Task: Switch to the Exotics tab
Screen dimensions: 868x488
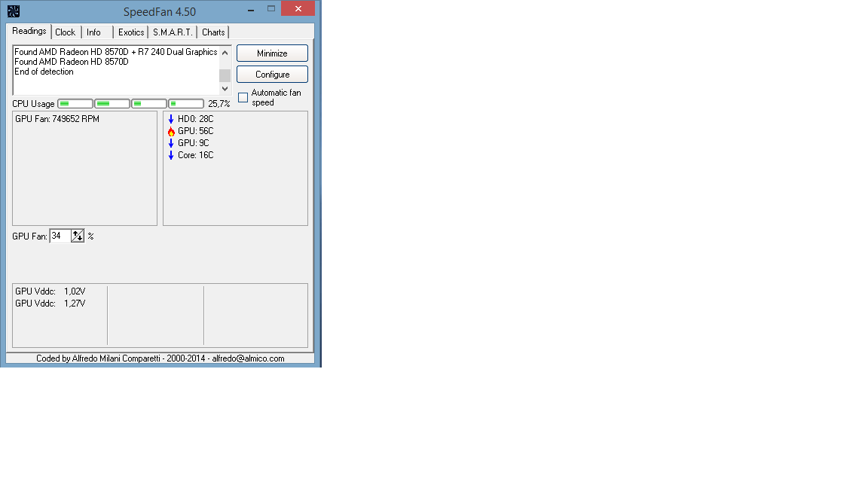Action: 131,32
